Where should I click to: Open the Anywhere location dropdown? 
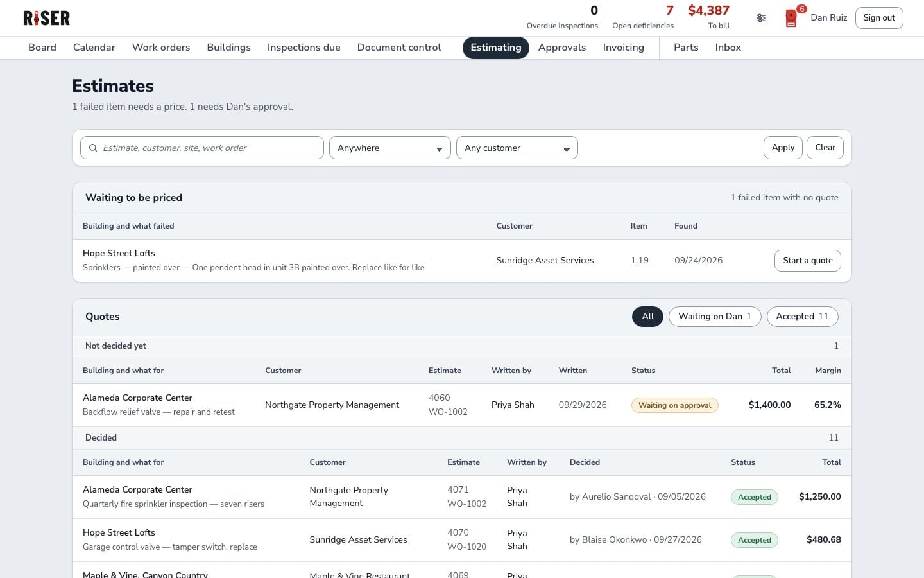(x=390, y=148)
